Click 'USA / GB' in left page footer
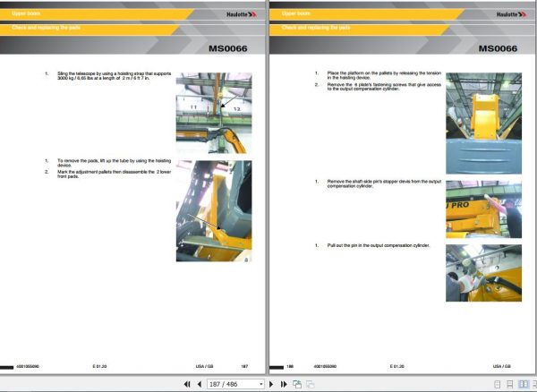The image size is (537, 392). [204, 366]
